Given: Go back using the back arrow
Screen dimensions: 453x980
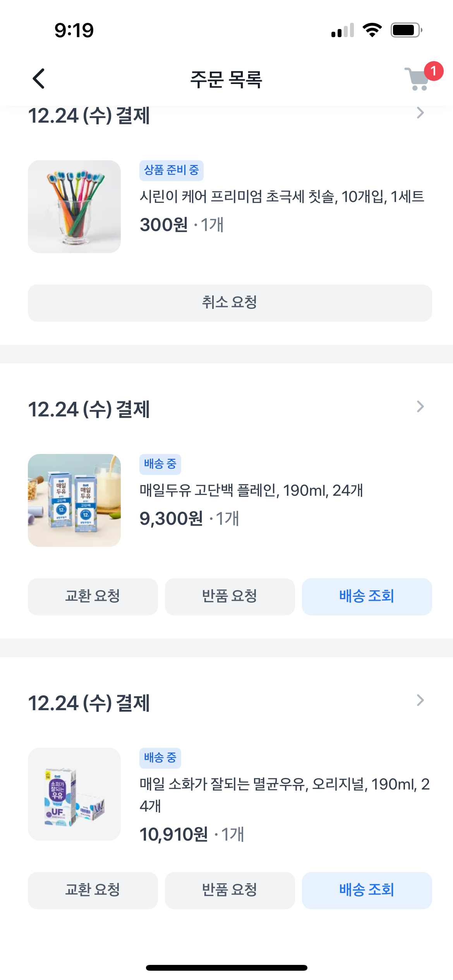Looking at the screenshot, I should click(x=39, y=79).
